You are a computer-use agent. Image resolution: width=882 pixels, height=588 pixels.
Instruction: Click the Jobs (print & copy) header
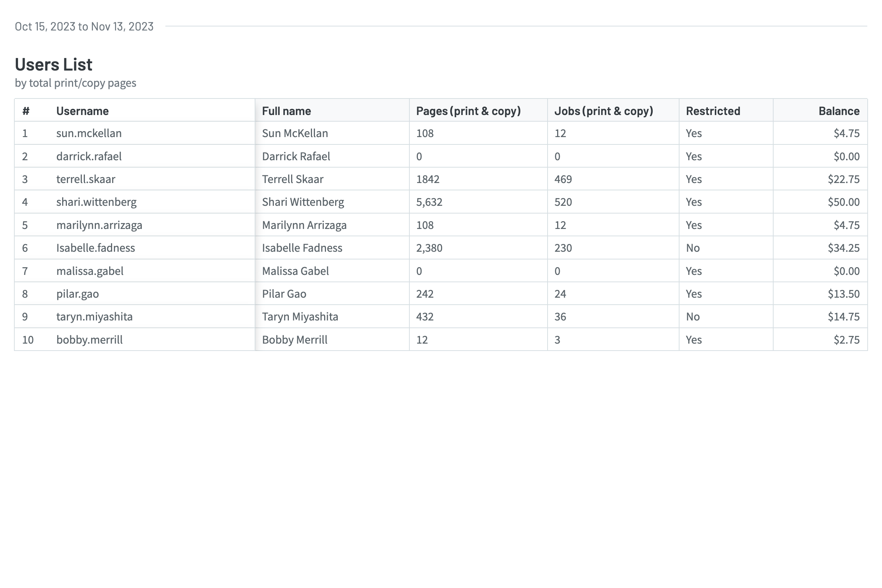pos(603,111)
